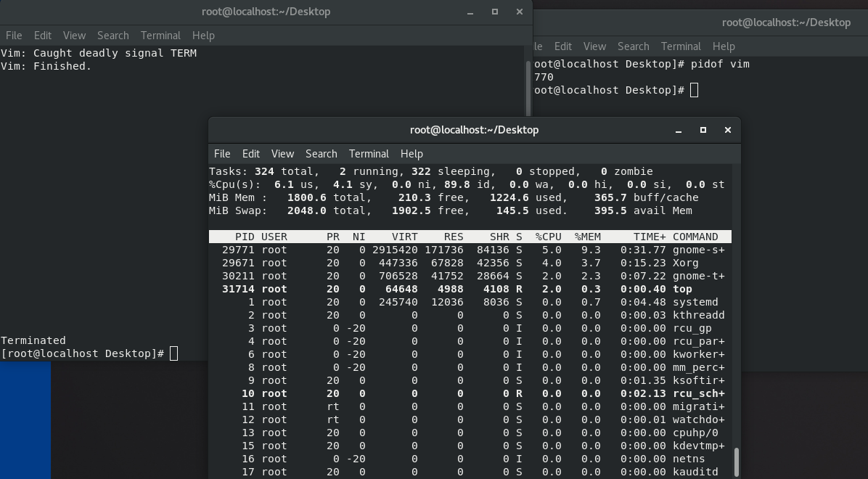This screenshot has height=479, width=868.
Task: Select the Xorg process row
Action: (x=470, y=263)
